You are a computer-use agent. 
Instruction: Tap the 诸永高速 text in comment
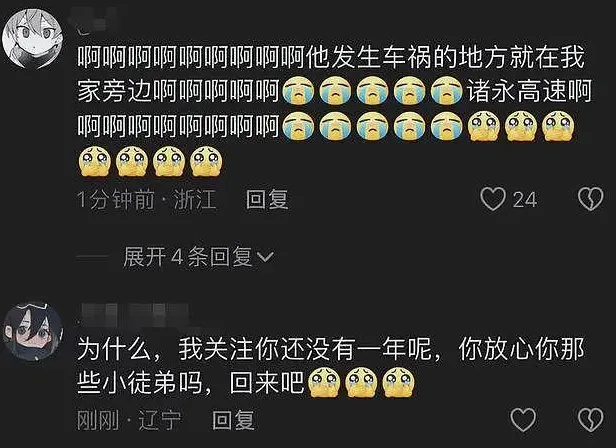pyautogui.click(x=517, y=91)
